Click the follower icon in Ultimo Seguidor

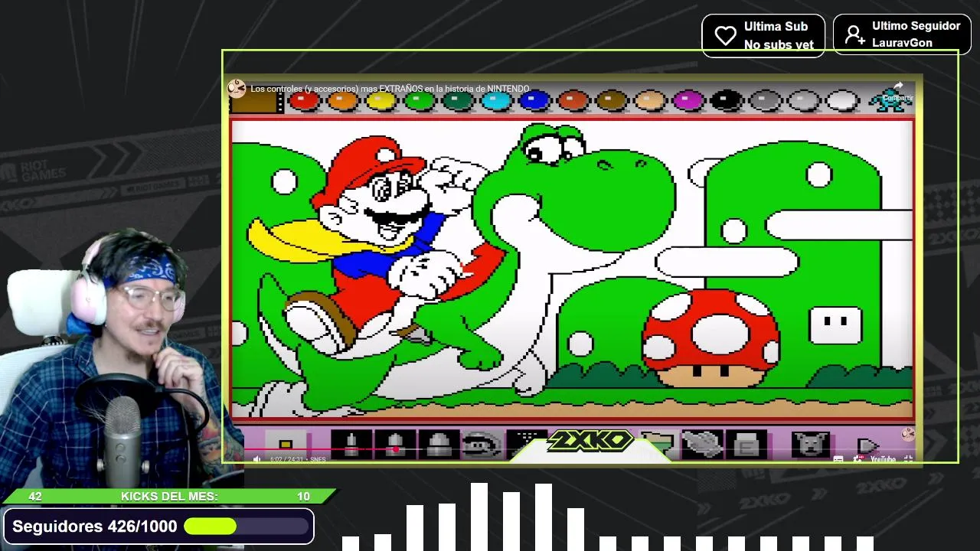[x=854, y=34]
